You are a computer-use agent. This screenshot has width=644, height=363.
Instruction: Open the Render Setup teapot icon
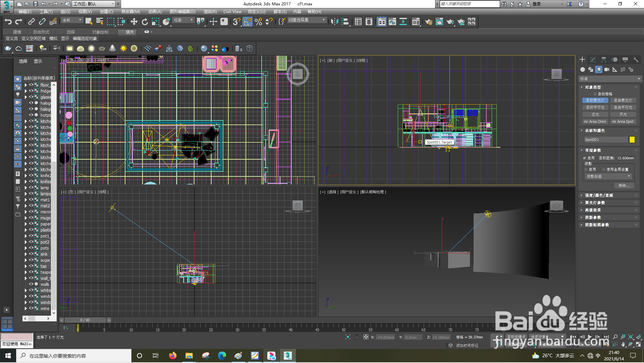[428, 21]
